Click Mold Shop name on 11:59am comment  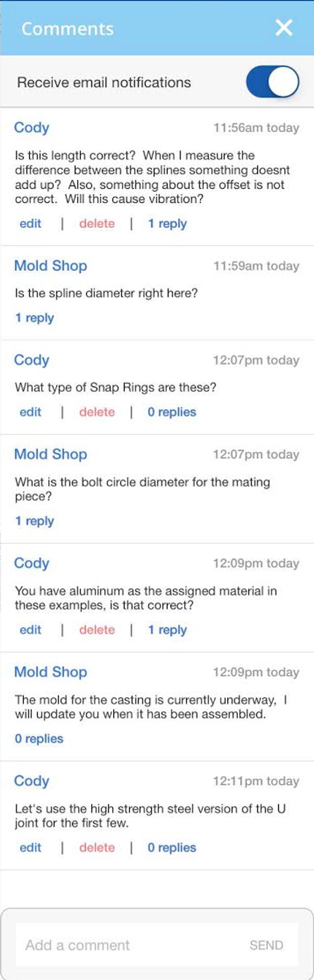(x=51, y=266)
